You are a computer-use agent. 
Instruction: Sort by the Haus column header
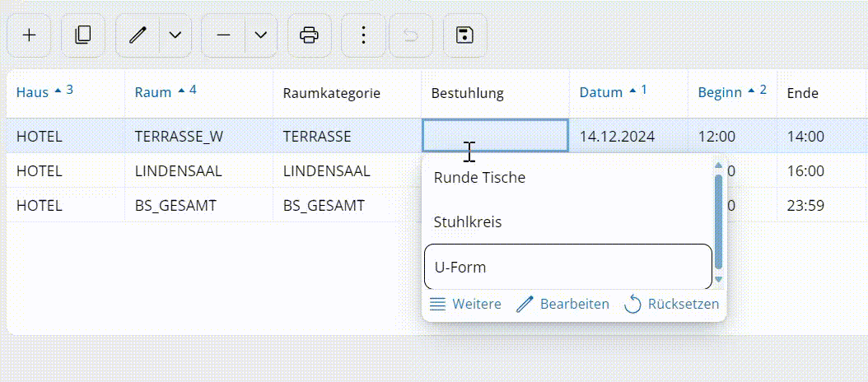[x=65, y=93]
